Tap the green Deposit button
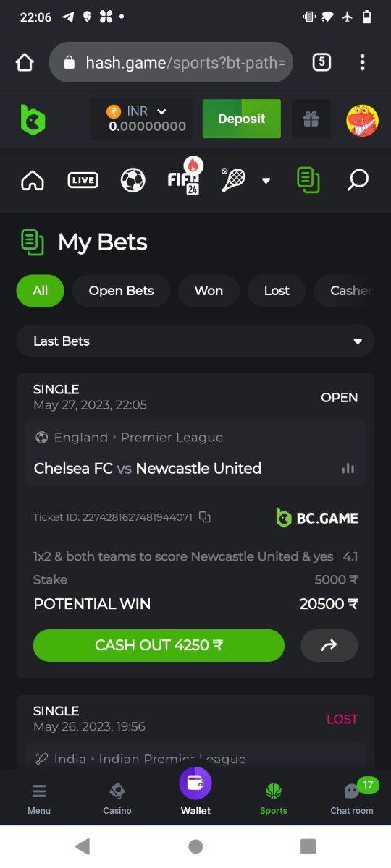Image resolution: width=391 pixels, height=868 pixels. [241, 119]
